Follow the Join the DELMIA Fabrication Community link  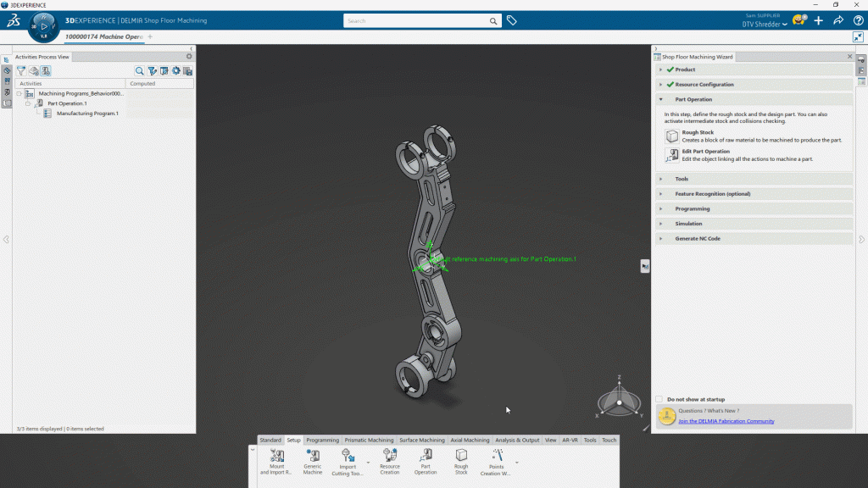pos(726,421)
